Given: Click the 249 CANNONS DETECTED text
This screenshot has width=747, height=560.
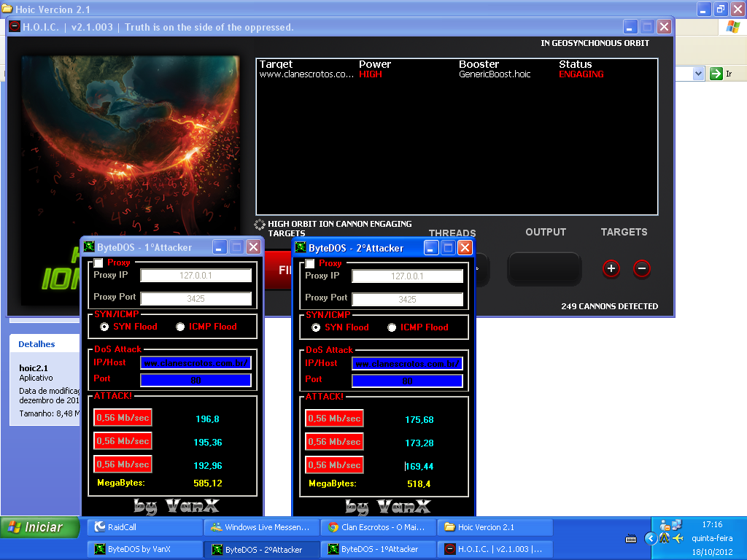Looking at the screenshot, I should [x=609, y=306].
